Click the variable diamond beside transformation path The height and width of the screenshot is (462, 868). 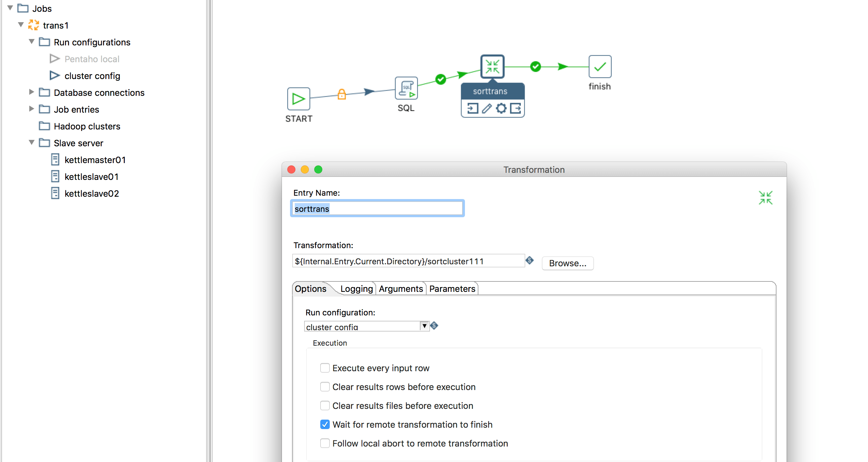pyautogui.click(x=529, y=260)
